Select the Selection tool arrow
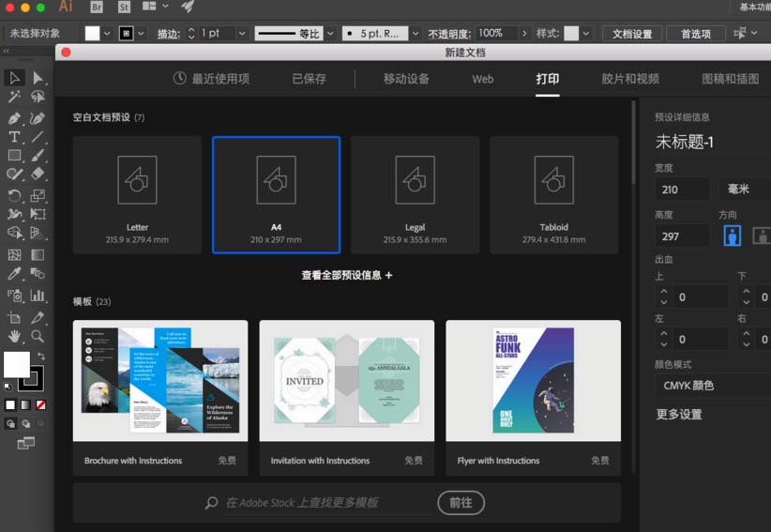771x532 pixels. (14, 78)
